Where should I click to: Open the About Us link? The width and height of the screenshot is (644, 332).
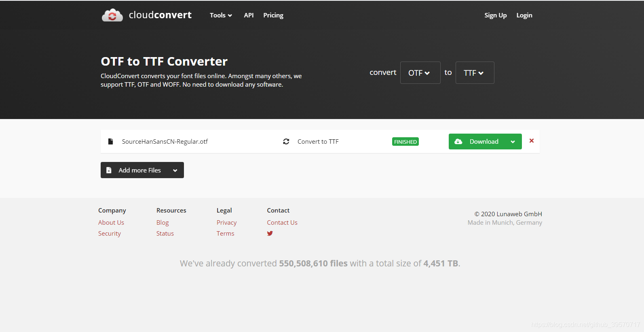tap(111, 222)
